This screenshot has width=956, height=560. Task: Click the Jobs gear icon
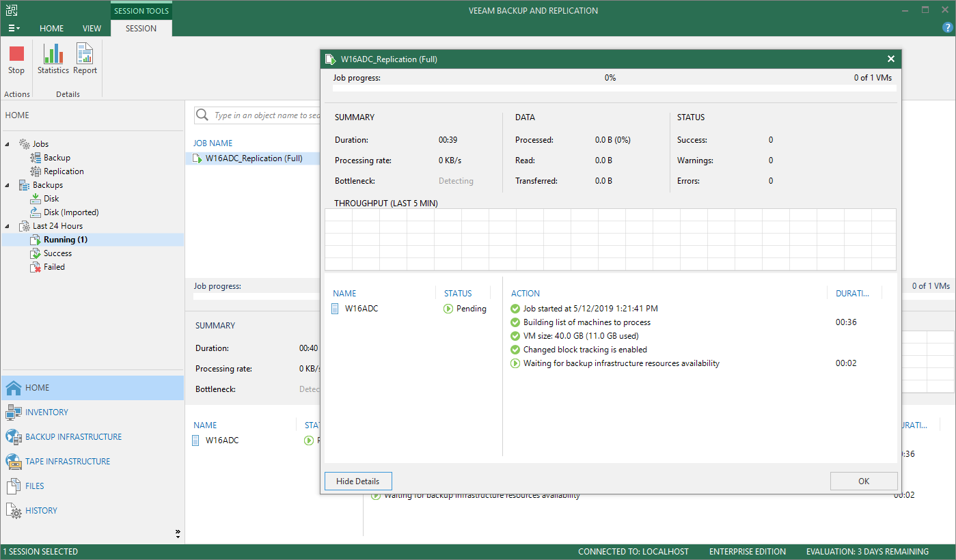pos(24,144)
